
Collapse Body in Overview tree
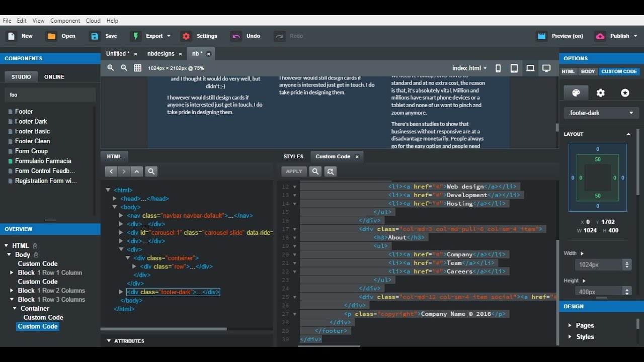(x=10, y=255)
